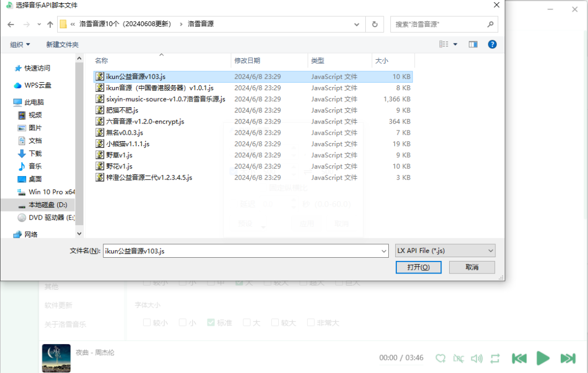Click 洛雪音源 breadcrumb segment
Screen dimensions: 588x373
[x=200, y=24]
